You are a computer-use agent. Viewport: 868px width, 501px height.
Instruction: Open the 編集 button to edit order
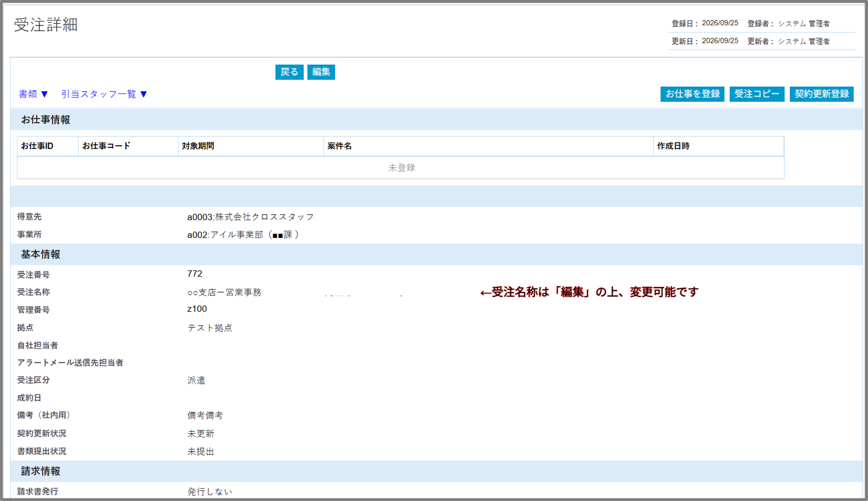(x=321, y=72)
